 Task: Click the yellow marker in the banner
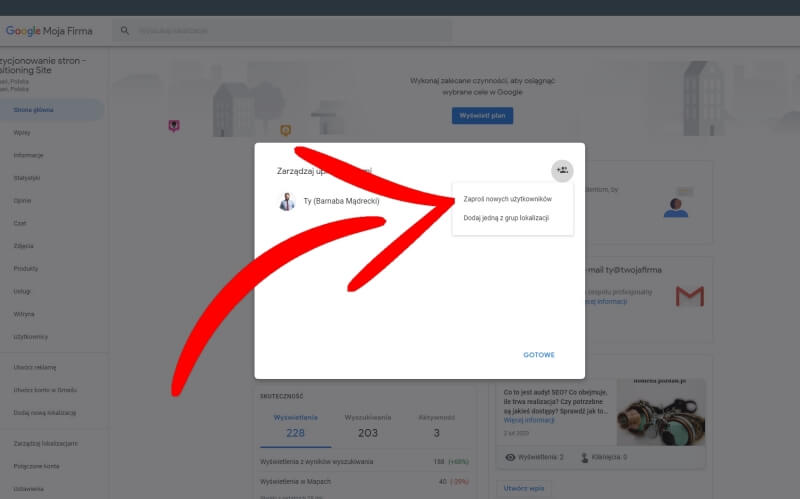coord(286,131)
